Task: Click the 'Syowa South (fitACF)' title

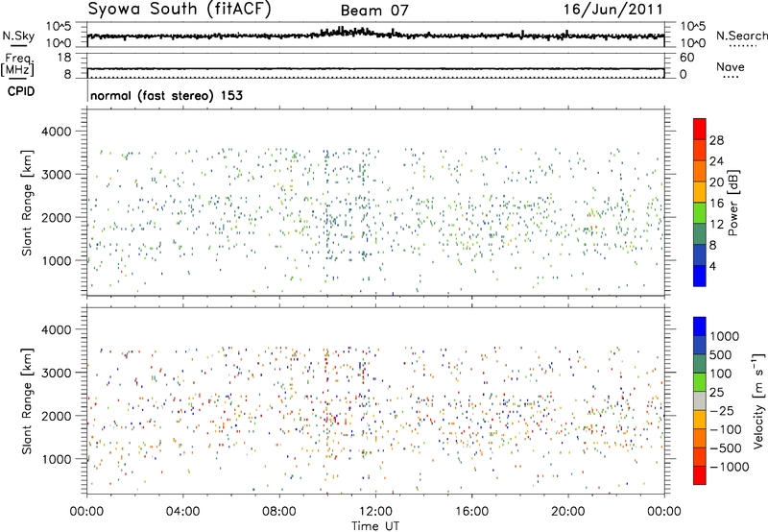Action: click(x=180, y=10)
